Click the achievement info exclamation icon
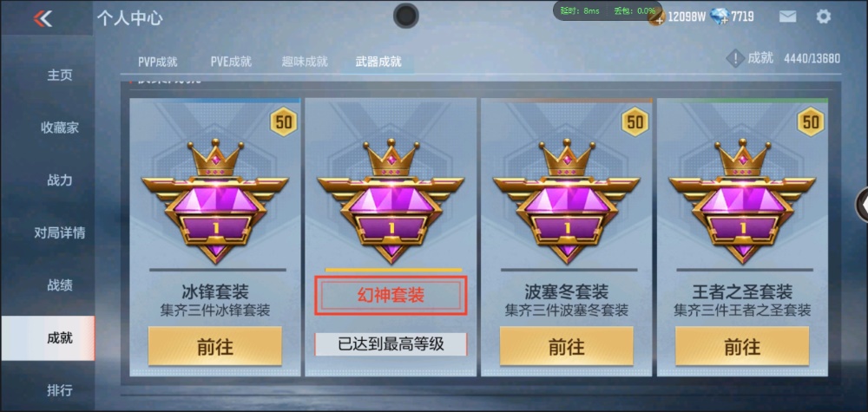Screen dimensions: 868x412 click(x=735, y=58)
